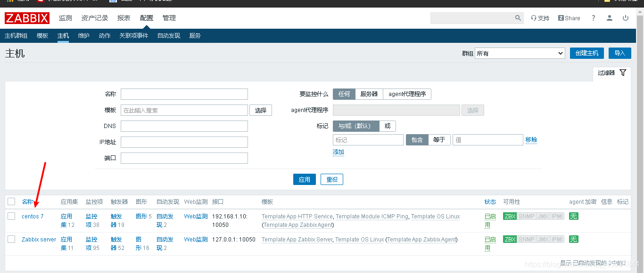Open the user profile icon
644x273 pixels.
point(610,18)
